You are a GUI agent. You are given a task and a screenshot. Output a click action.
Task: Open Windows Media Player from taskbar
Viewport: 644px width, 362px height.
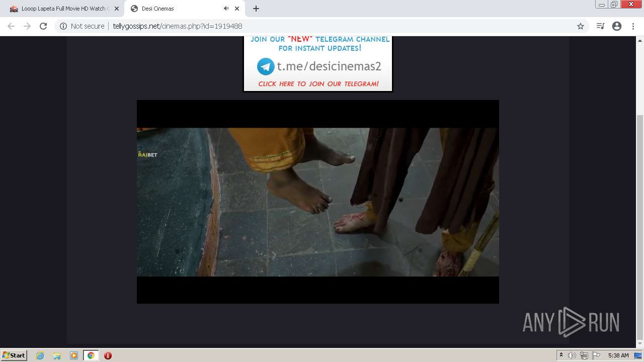(74, 355)
